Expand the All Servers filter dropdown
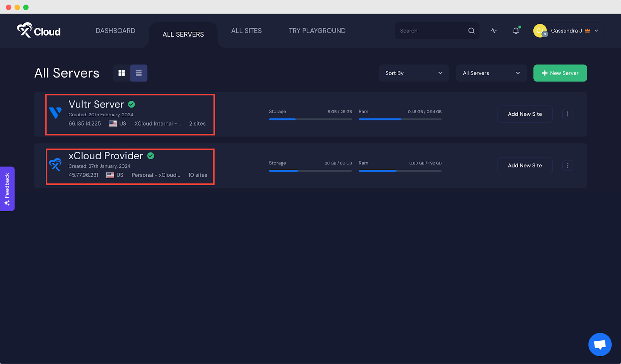The height and width of the screenshot is (364, 621). (491, 73)
